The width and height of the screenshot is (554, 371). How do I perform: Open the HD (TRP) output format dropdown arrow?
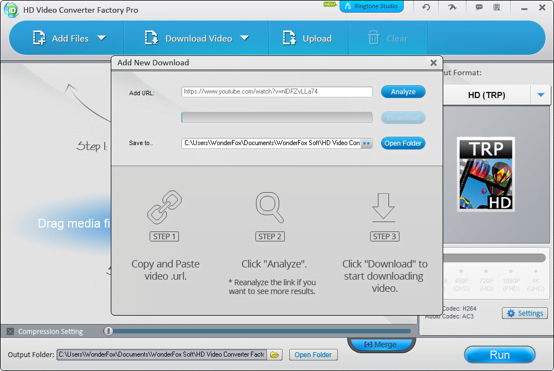tap(541, 95)
